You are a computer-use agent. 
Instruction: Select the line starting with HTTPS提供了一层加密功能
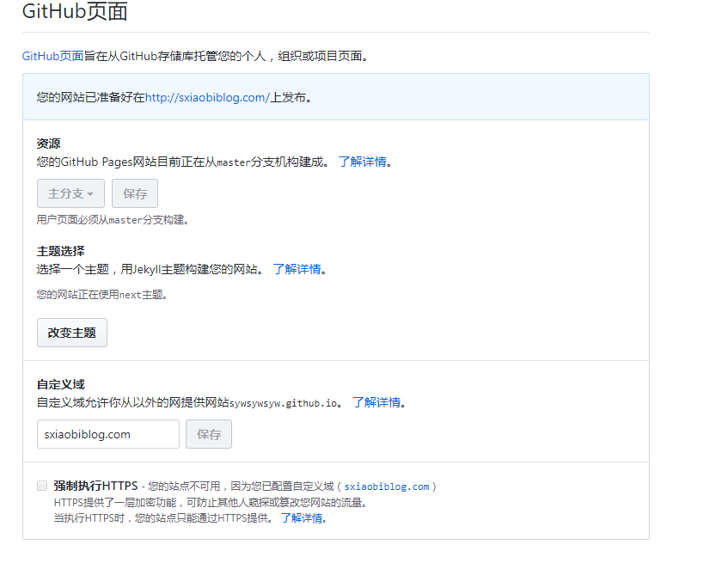pyautogui.click(x=211, y=503)
